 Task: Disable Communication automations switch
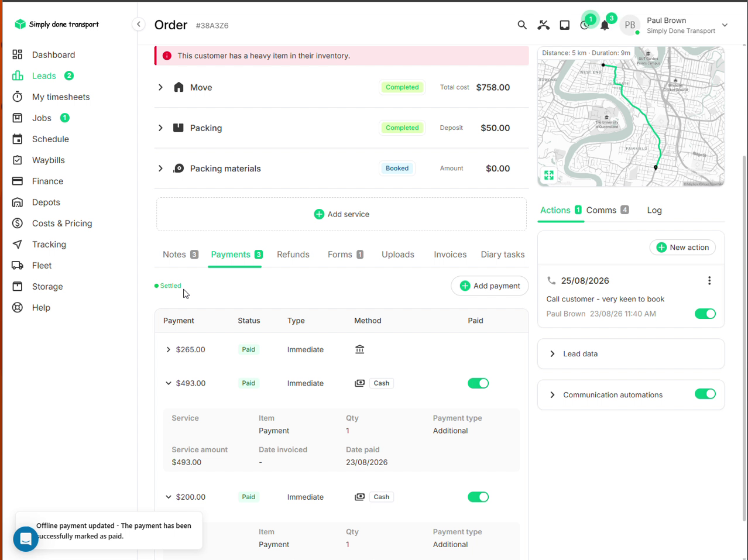click(x=705, y=394)
